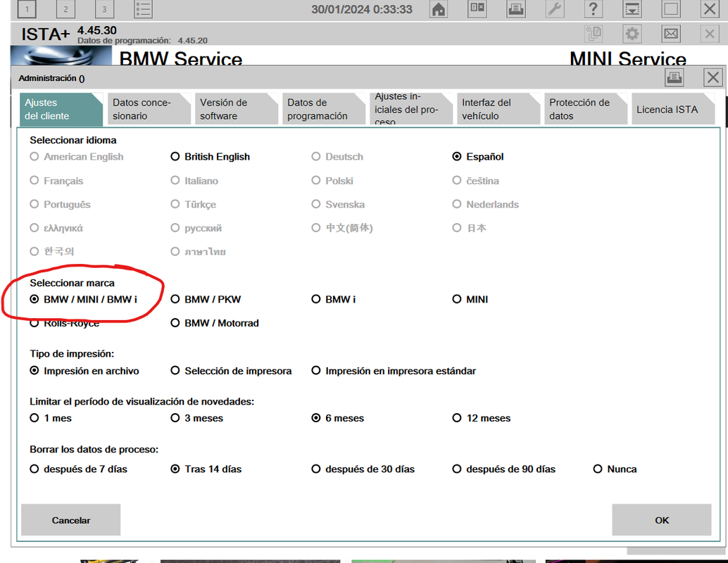728x563 pixels.
Task: Close the Administración dialog
Action: pos(713,77)
